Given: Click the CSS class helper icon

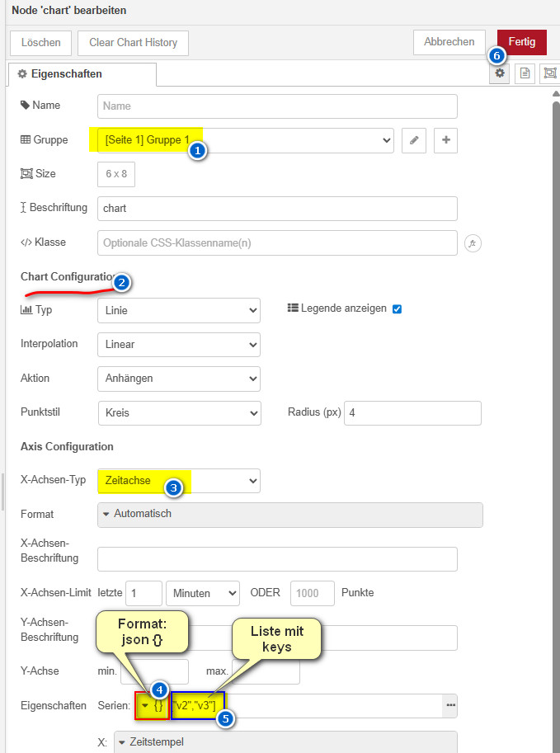Looking at the screenshot, I should (473, 243).
